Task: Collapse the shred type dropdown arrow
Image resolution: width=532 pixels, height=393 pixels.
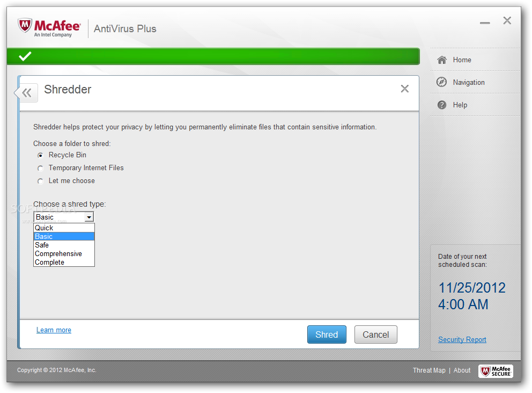Action: 89,217
